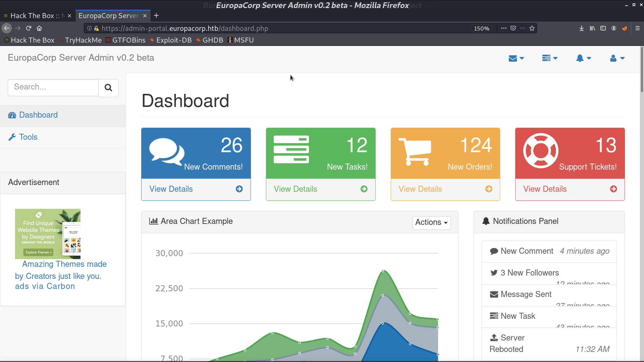Screen dimensions: 644x362
Task: Close the EuropaCorp Server tab
Action: [145, 16]
